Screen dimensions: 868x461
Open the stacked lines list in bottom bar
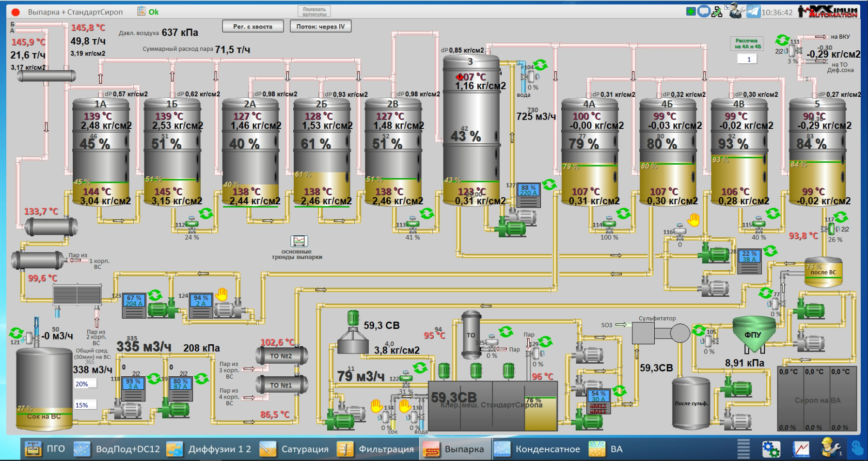coord(743,449)
